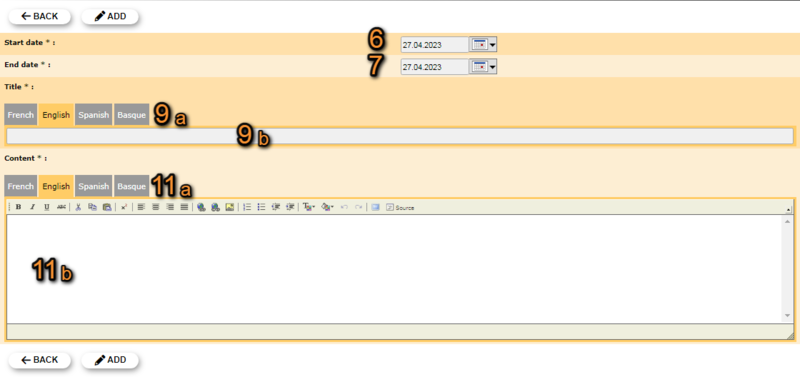Select the Basque tab for Content
800x387 pixels.
132,186
